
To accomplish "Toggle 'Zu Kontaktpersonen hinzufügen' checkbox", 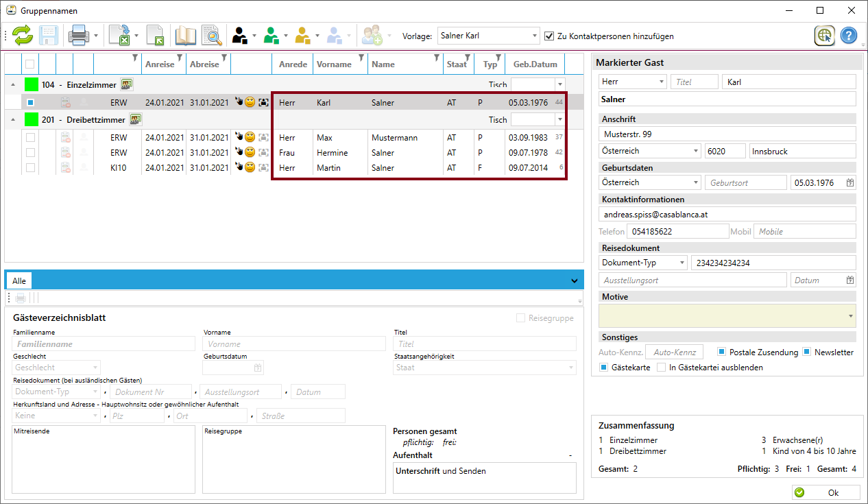I will [548, 36].
